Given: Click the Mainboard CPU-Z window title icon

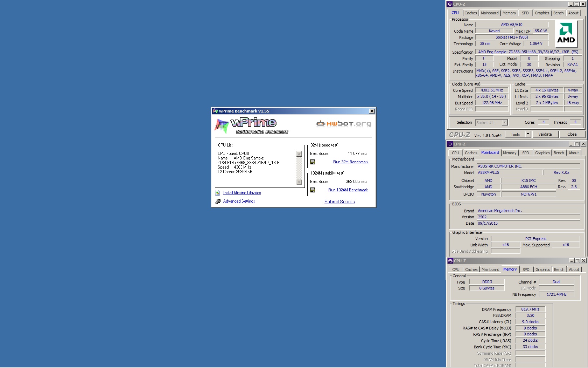Looking at the screenshot, I should pyautogui.click(x=450, y=144).
